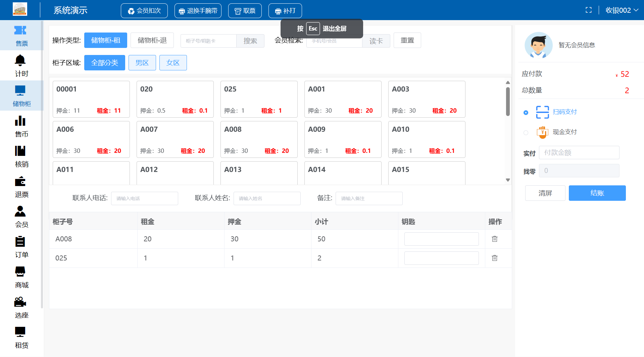Select 现金支付 cash payment option

click(526, 133)
